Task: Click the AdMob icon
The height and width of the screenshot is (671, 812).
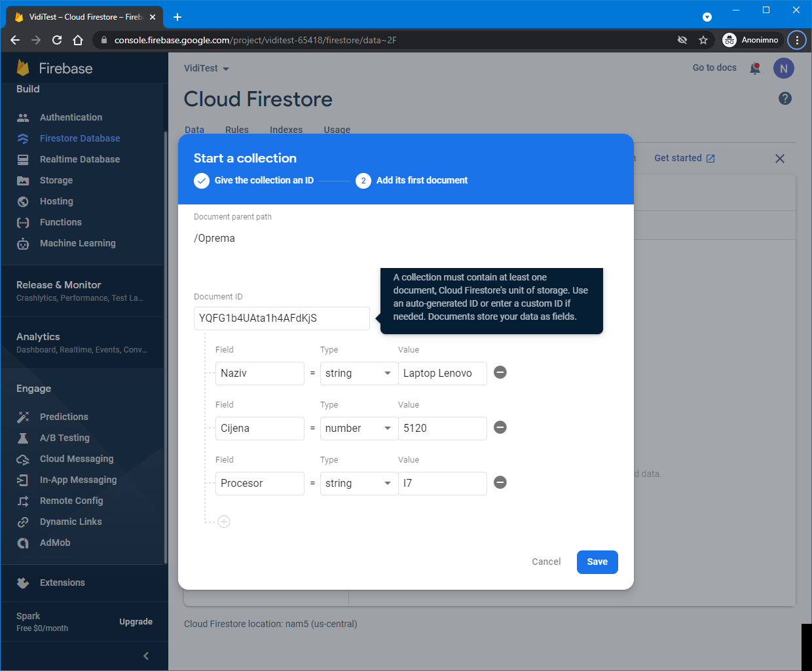Action: pos(23,543)
